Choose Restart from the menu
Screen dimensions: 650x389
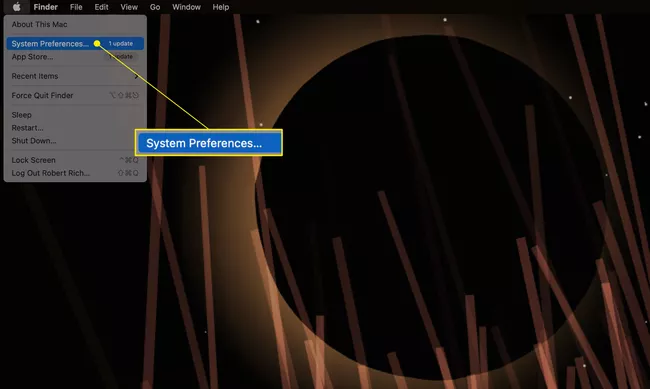[75, 128]
